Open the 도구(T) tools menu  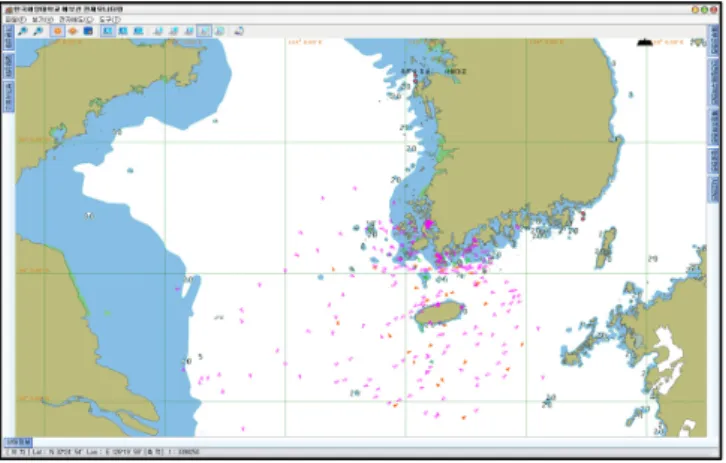point(110,19)
